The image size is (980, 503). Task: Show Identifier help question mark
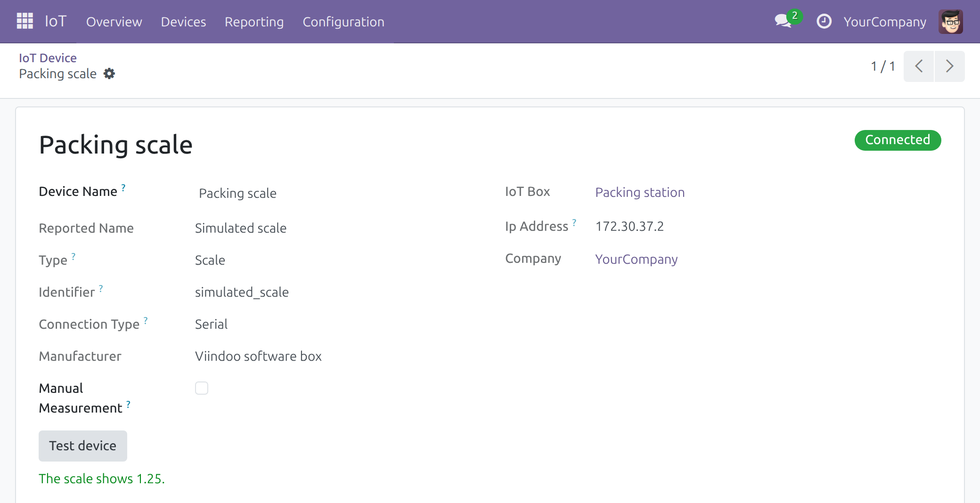(101, 288)
